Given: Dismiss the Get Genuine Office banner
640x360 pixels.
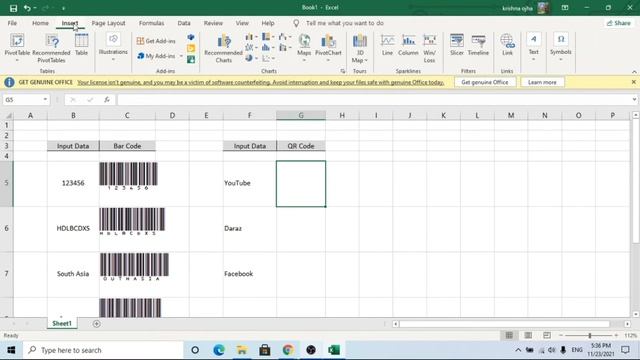Looking at the screenshot, I should click(633, 82).
